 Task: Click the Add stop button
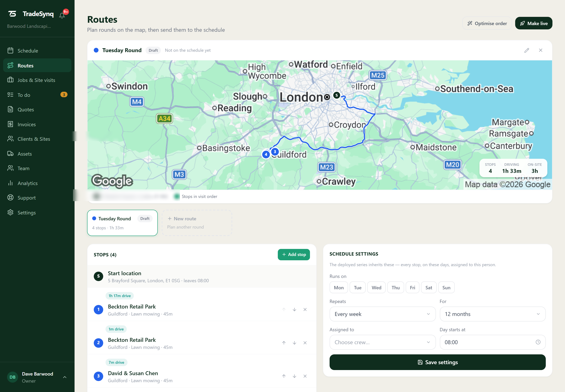point(293,254)
